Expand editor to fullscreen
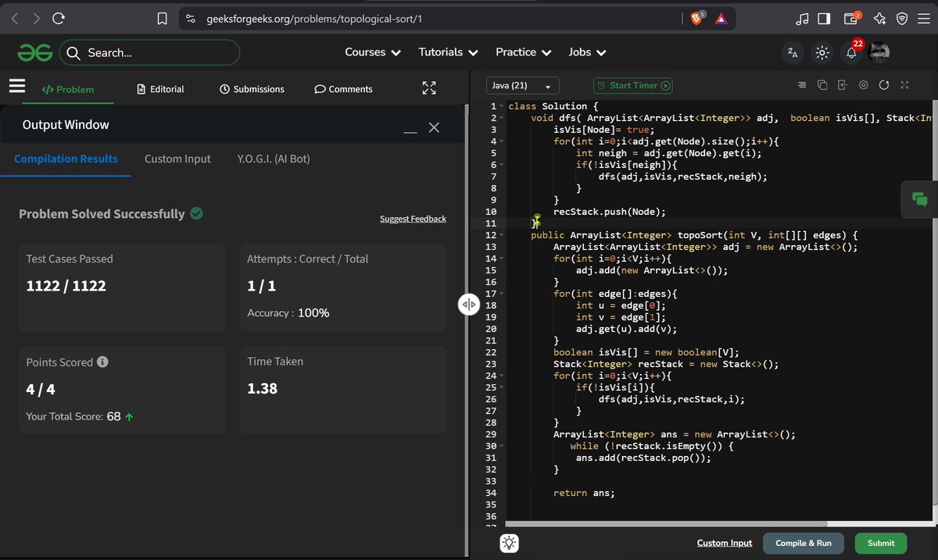Screen dimensions: 938x560 (x=904, y=85)
